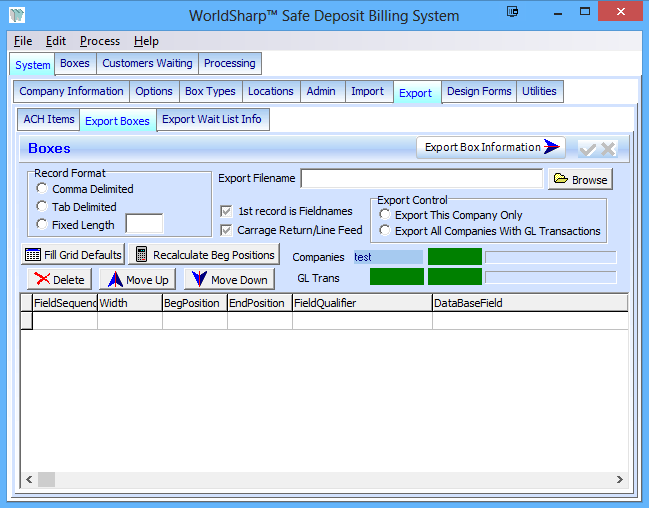
Task: Switch to the Design Forms tab
Action: point(478,91)
